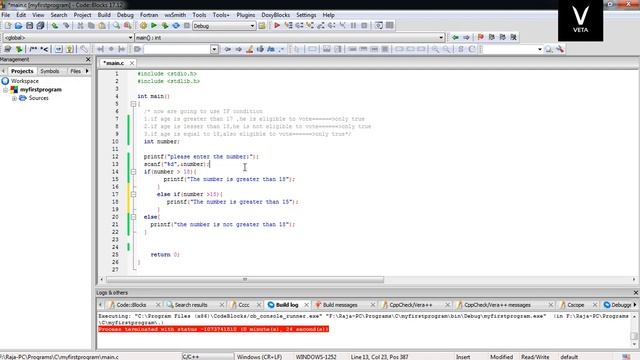The image size is (640, 360).
Task: Collapse the main function fold at line 5
Action: click(133, 104)
